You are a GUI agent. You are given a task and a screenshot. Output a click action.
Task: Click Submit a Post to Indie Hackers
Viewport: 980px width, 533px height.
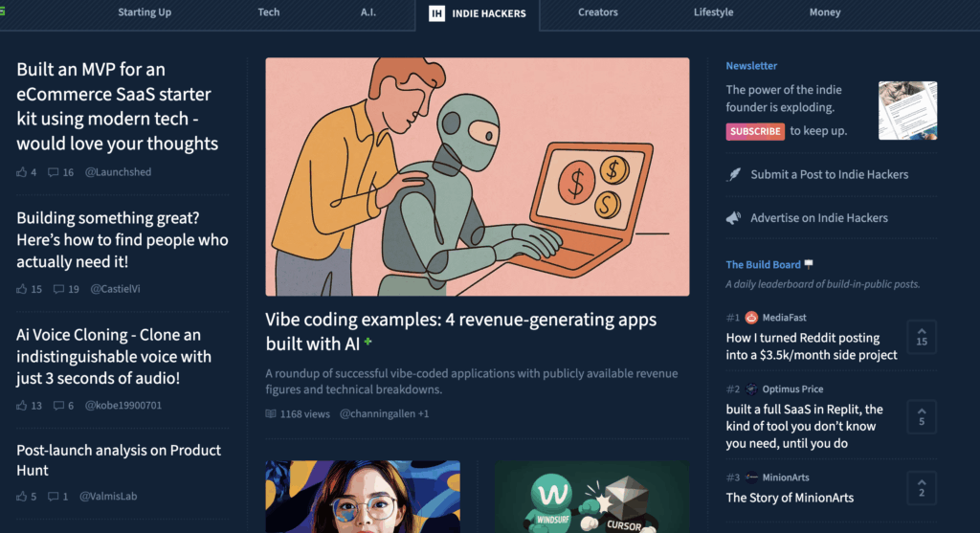[830, 174]
